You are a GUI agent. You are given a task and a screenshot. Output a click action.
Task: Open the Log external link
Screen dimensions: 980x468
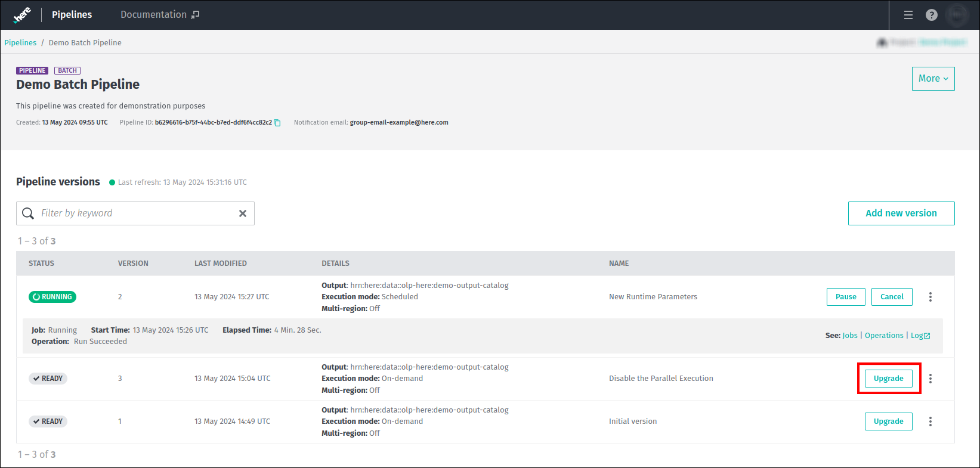click(x=920, y=336)
